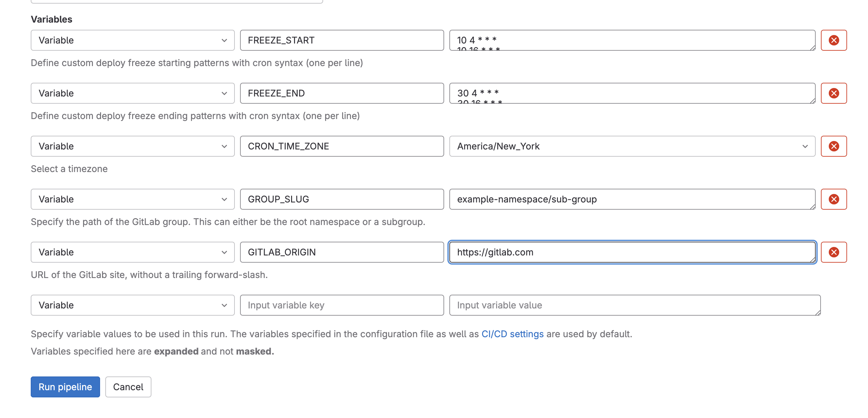
Task: Click the FREEZE_START type dropdown arrow
Action: point(225,40)
